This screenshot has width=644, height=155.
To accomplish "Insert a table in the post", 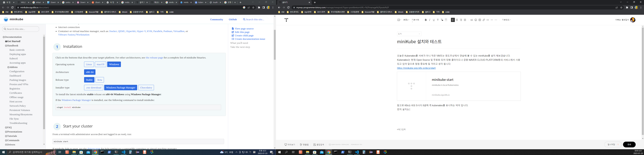I will (x=480, y=20).
